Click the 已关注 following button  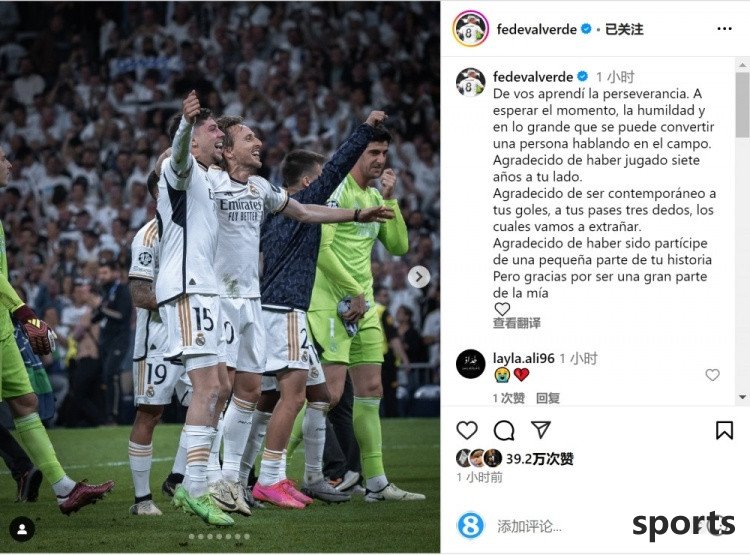tap(624, 29)
